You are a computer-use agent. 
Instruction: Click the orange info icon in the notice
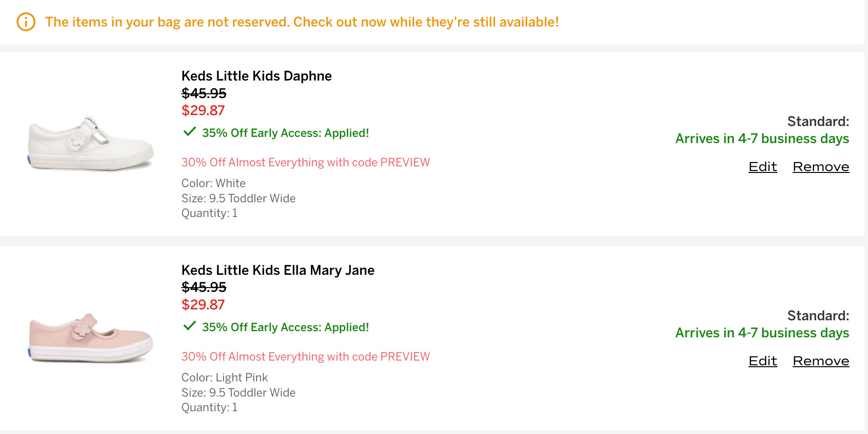coord(26,22)
